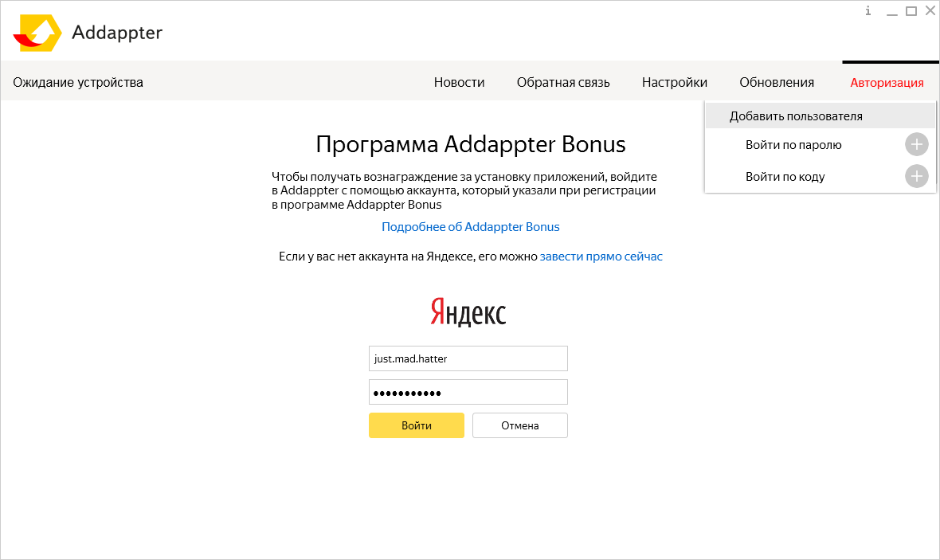940x560 pixels.
Task: Open the Настройки tab
Action: [675, 82]
